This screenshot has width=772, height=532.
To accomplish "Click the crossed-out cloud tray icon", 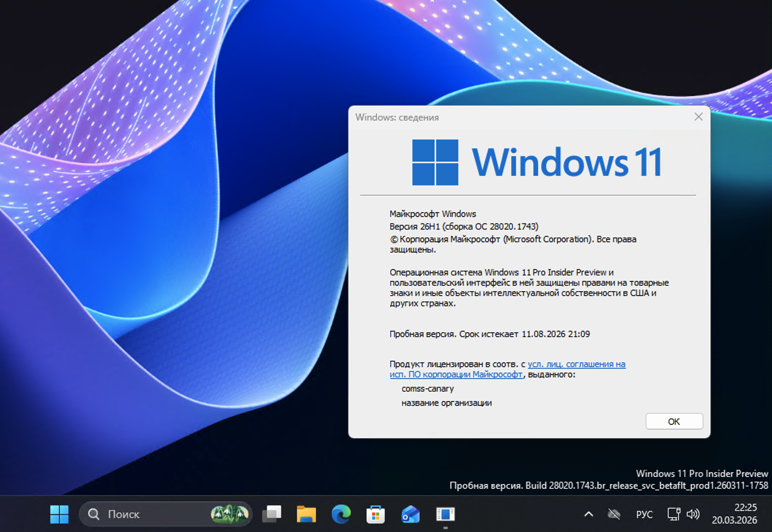I will coord(614,514).
